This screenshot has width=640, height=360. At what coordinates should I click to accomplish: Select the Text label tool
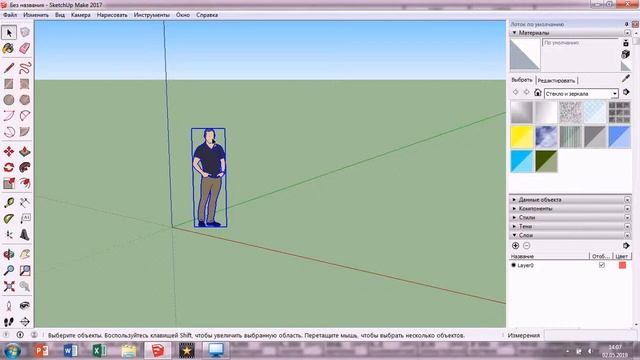point(25,219)
